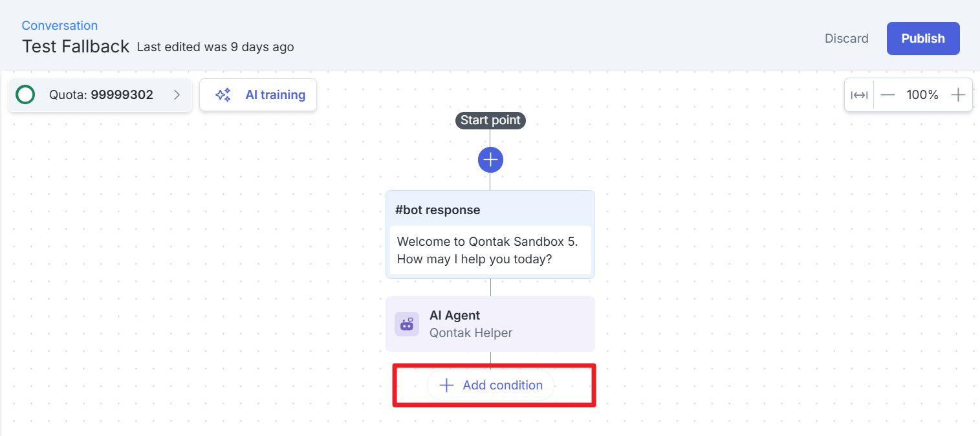The image size is (980, 436).
Task: Click the plus icon beside Add condition
Action: point(446,386)
